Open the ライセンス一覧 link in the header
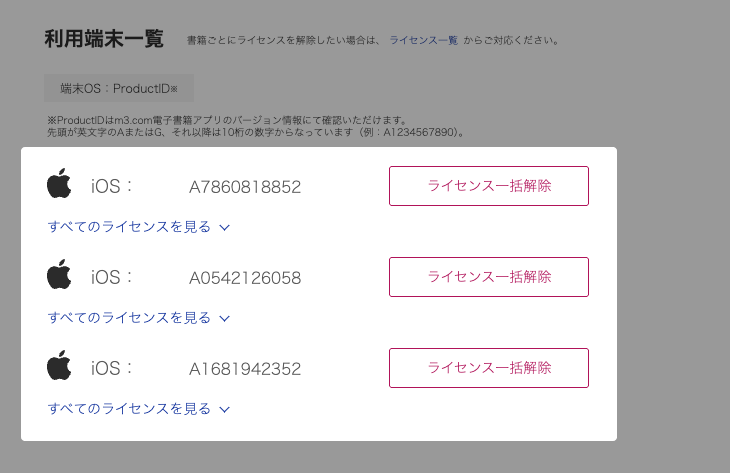The width and height of the screenshot is (730, 473). tap(423, 40)
